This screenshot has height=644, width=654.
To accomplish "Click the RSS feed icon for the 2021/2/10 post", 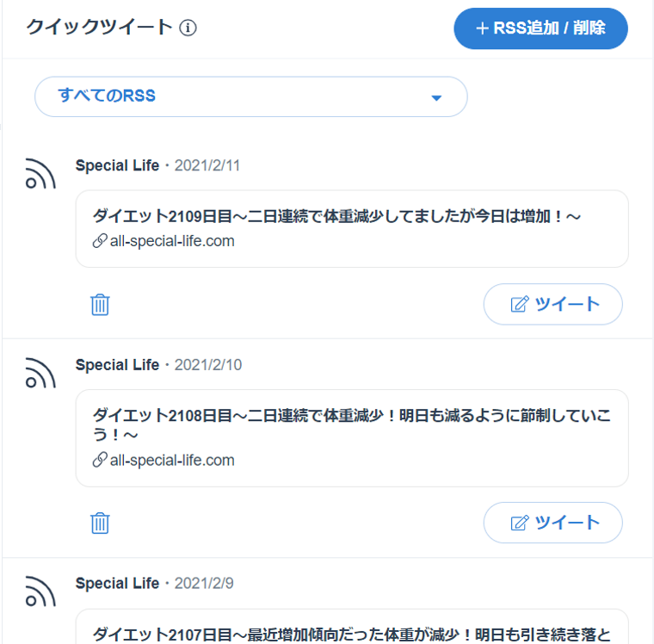I will [x=40, y=372].
